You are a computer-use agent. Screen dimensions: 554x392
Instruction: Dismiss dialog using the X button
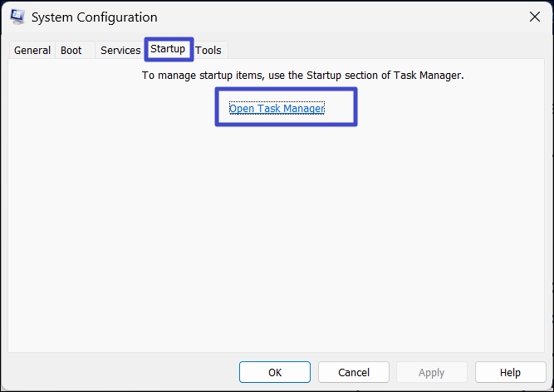click(533, 17)
